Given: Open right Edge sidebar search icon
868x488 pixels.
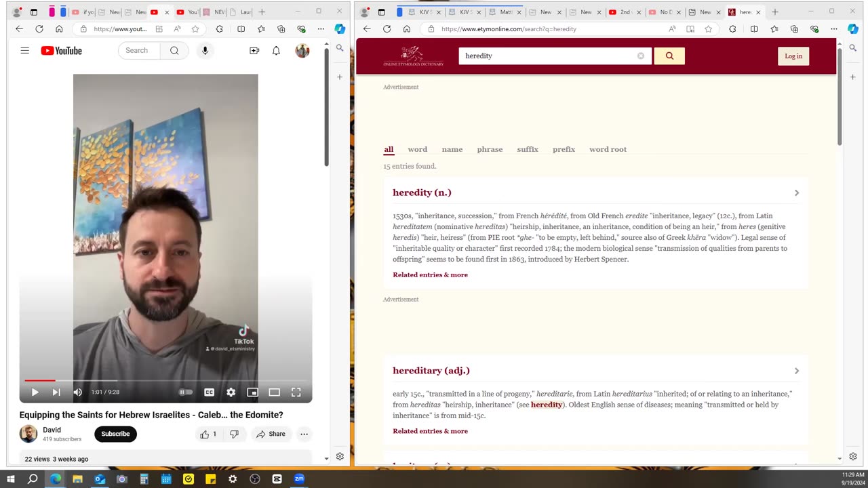Looking at the screenshot, I should click(x=853, y=48).
